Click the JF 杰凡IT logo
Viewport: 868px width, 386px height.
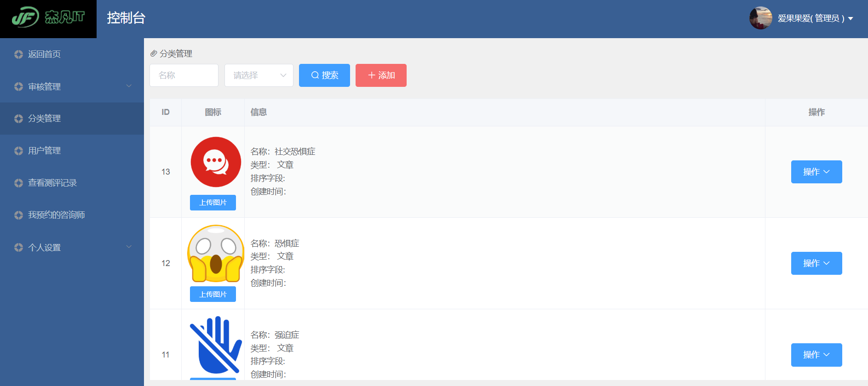(x=48, y=18)
